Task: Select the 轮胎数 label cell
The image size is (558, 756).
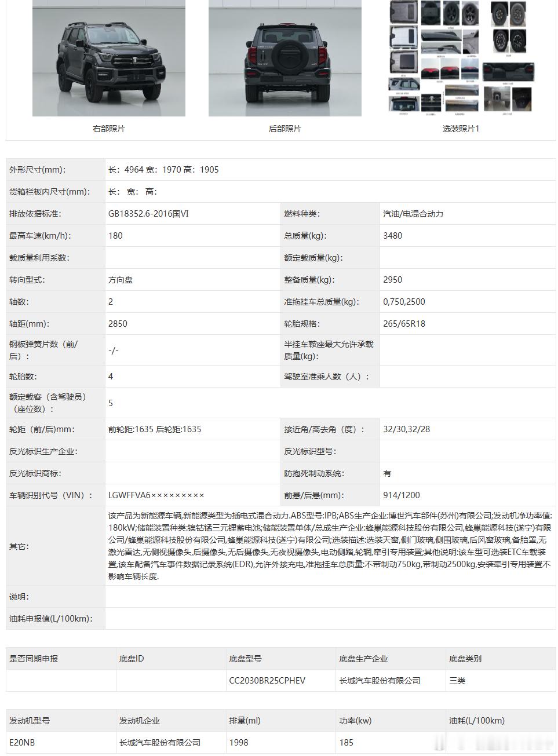Action: point(56,377)
